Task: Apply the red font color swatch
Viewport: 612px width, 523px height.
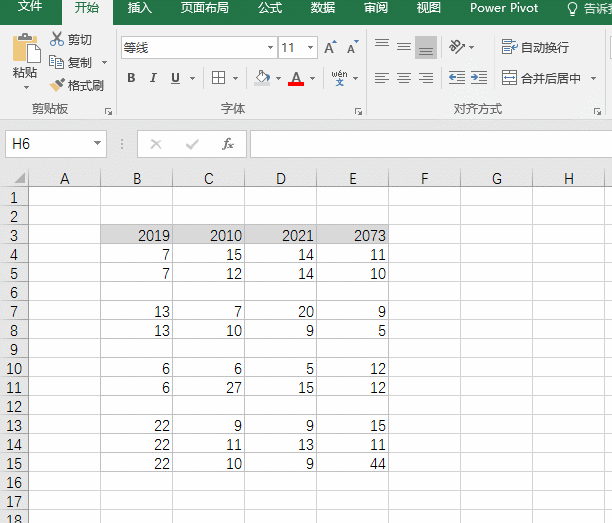Action: click(295, 78)
